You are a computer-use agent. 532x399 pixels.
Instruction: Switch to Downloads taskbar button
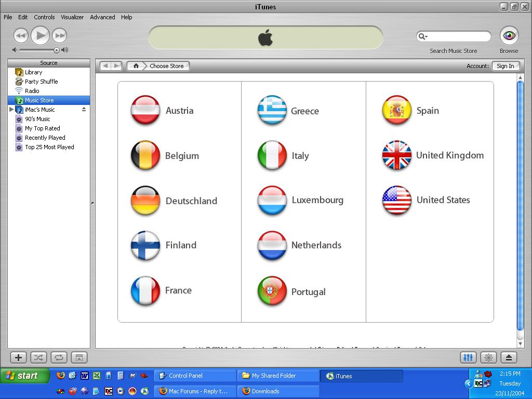[x=278, y=391]
